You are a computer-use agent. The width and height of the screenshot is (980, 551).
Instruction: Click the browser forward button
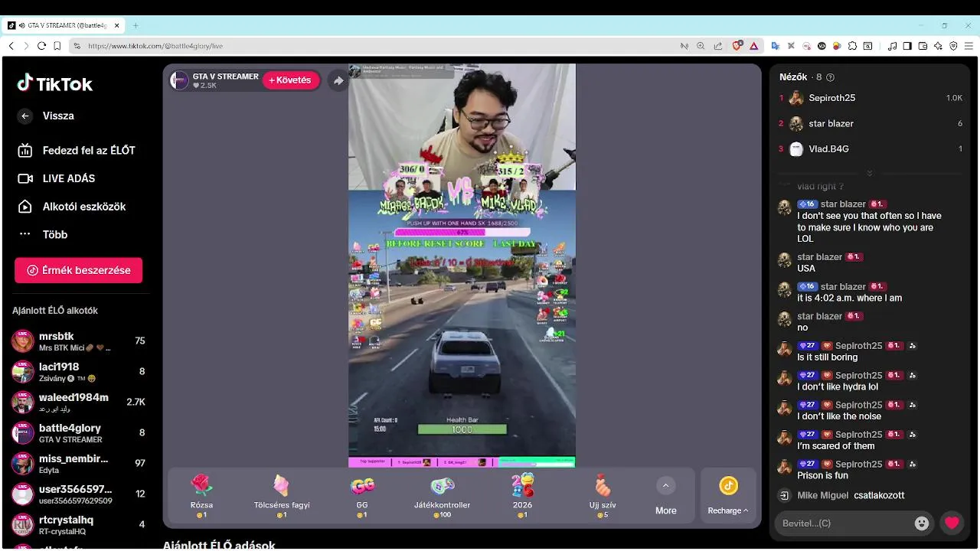[26, 46]
